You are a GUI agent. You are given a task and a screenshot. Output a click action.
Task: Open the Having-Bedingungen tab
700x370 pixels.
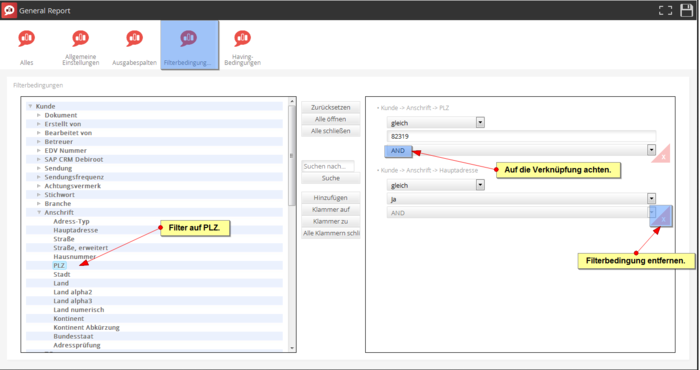tap(242, 47)
